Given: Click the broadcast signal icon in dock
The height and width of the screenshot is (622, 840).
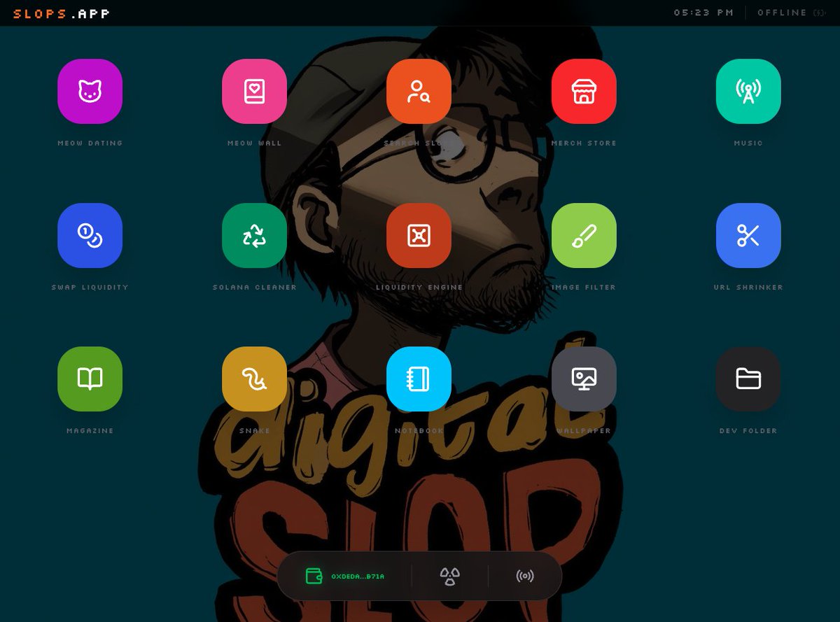Looking at the screenshot, I should [524, 576].
